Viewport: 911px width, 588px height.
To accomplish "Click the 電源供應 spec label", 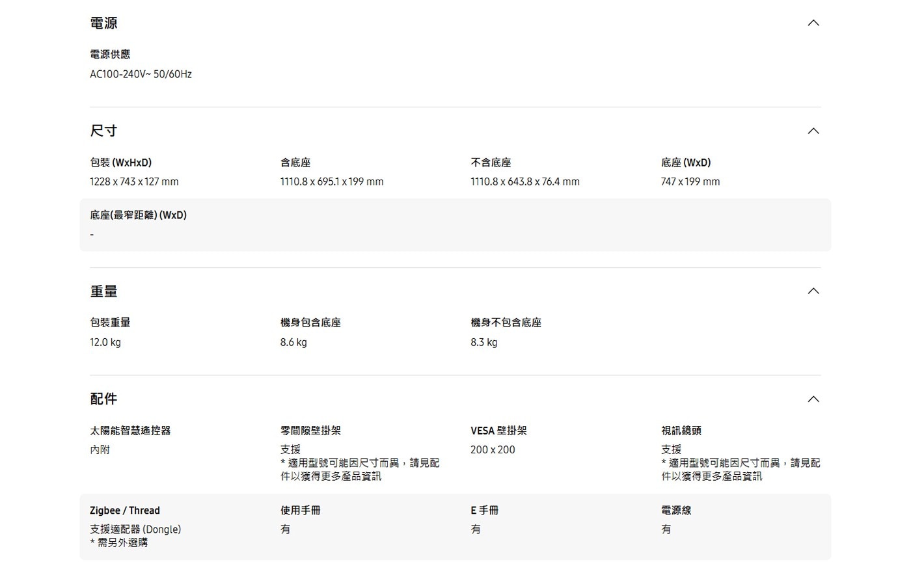I will point(110,55).
